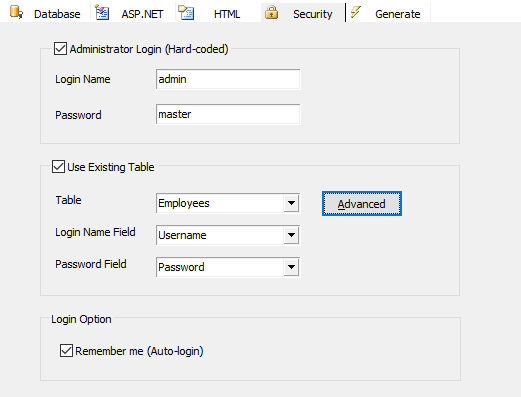Expand the Password Field dropdown arrow
The image size is (521, 397).
coord(291,267)
